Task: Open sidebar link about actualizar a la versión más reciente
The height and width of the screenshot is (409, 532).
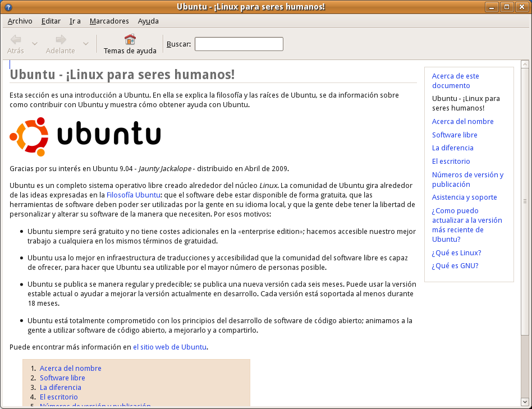Action: pyautogui.click(x=467, y=225)
